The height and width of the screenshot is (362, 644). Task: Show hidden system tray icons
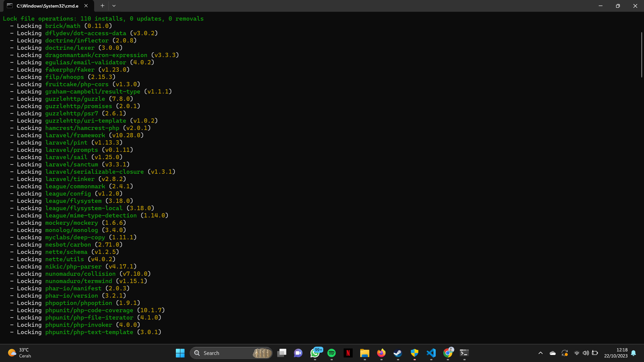coord(540,353)
